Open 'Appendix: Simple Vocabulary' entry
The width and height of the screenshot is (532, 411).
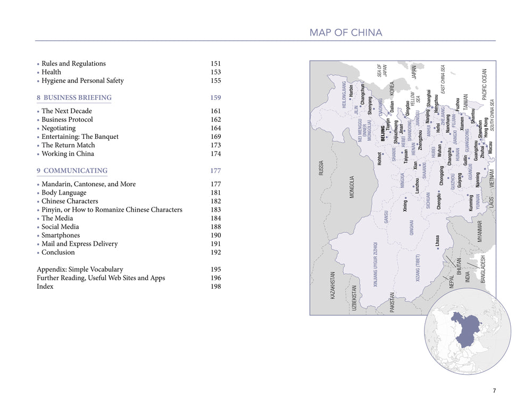(80, 269)
